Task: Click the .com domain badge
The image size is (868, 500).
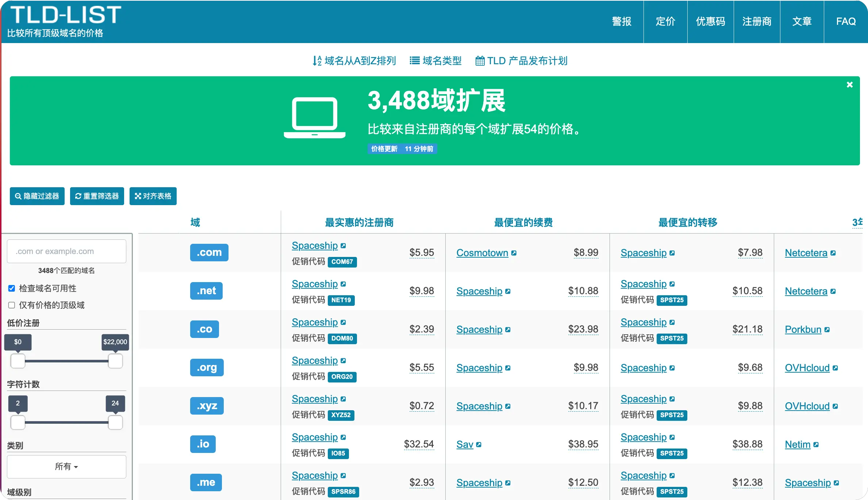Action: 209,253
